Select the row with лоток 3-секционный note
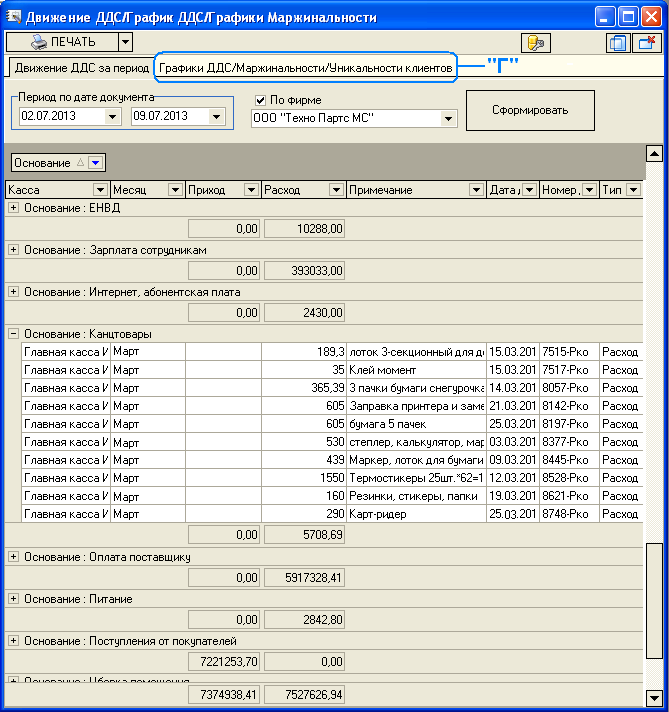Image resolution: width=669 pixels, height=712 pixels. click(x=332, y=352)
